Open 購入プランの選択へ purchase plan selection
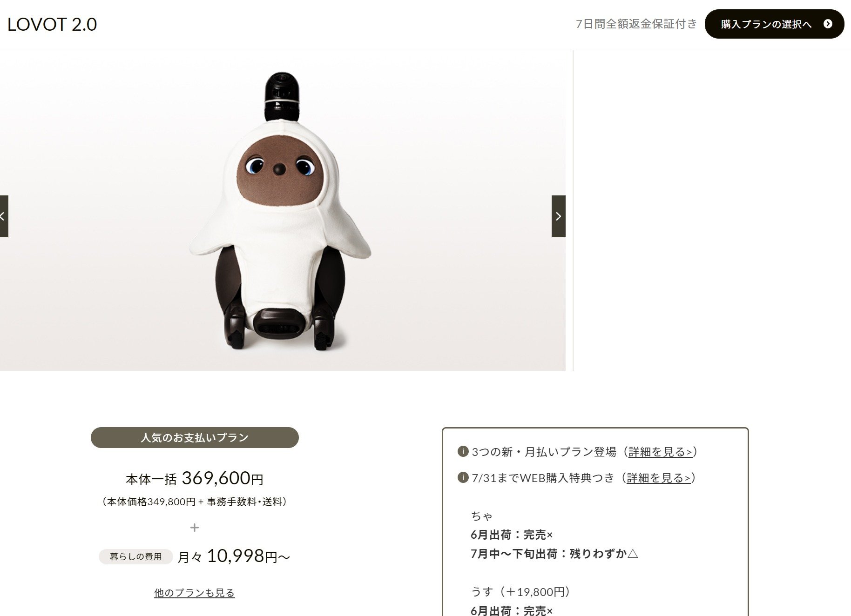 (774, 24)
